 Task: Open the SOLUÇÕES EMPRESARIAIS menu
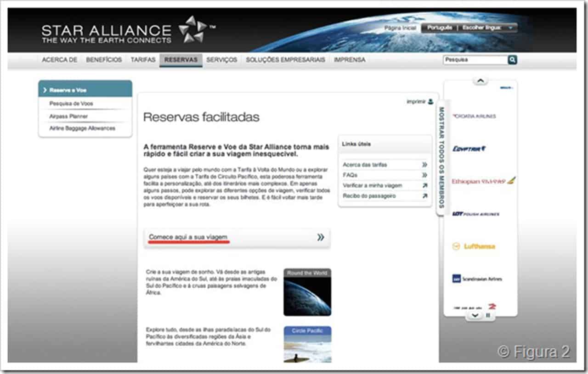point(285,60)
